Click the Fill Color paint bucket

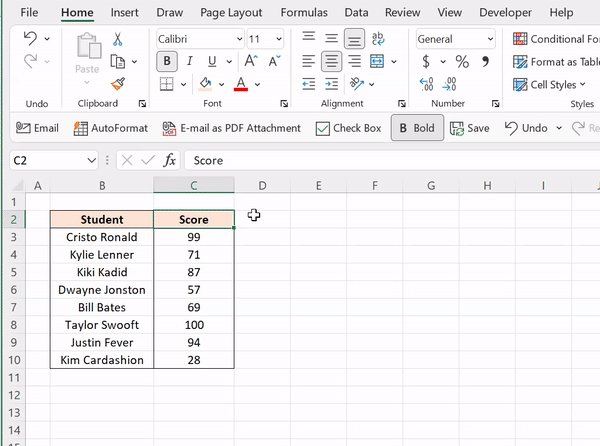(205, 84)
